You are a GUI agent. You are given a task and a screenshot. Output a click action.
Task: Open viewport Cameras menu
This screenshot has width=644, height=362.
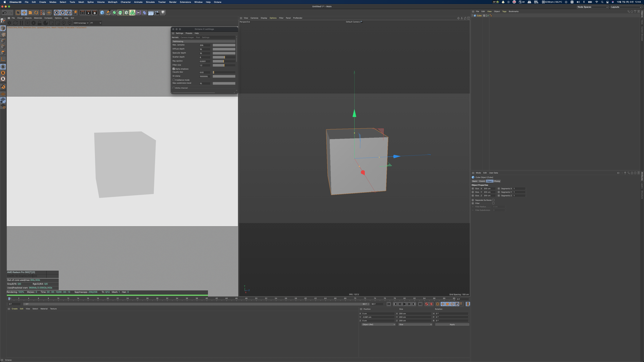[254, 18]
